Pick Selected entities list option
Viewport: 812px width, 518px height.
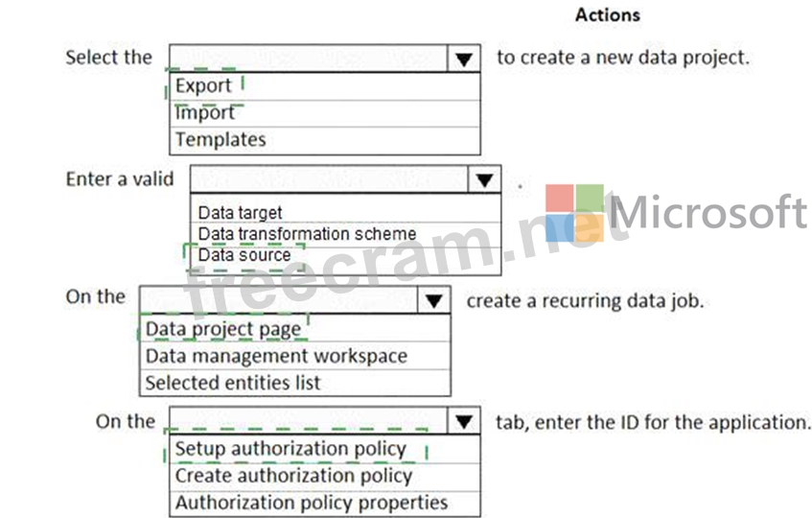(x=233, y=383)
